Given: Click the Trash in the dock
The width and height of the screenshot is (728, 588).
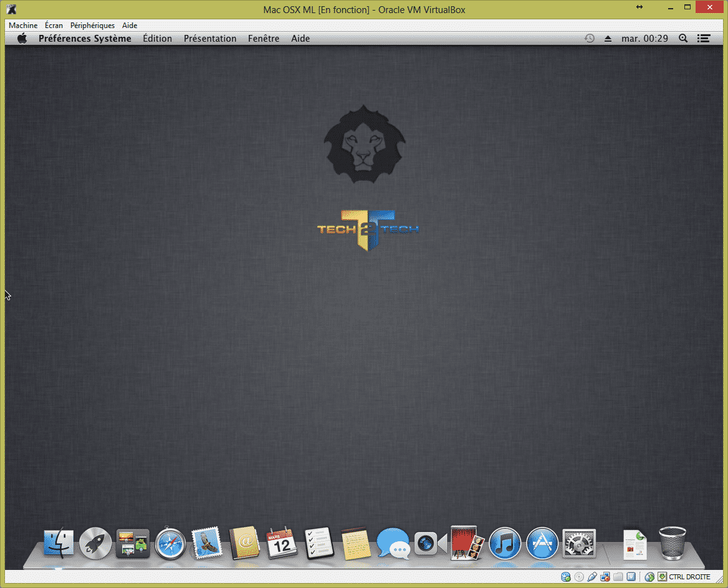Looking at the screenshot, I should click(x=672, y=543).
